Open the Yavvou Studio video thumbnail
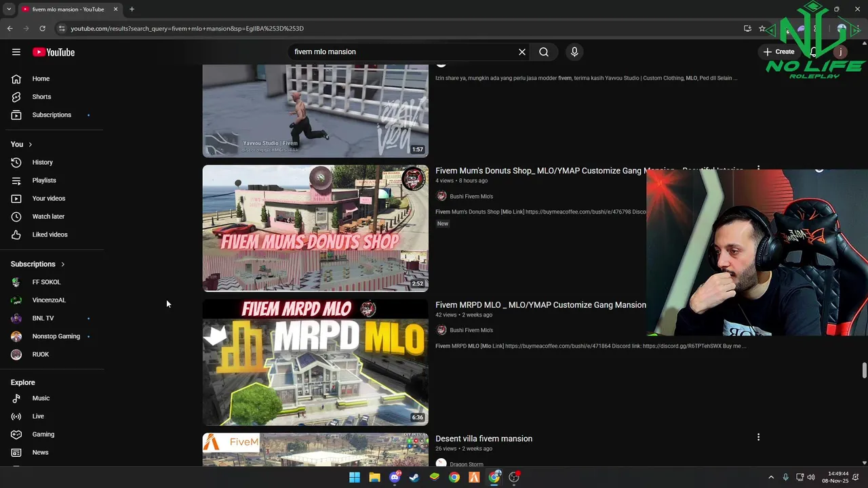868x488 pixels. [315, 111]
